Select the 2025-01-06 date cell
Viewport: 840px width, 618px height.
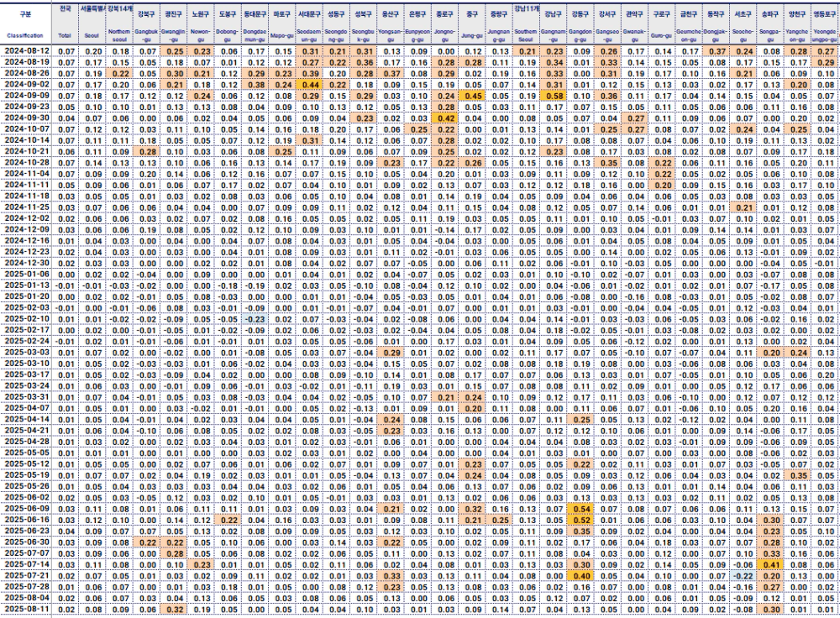tap(26, 275)
